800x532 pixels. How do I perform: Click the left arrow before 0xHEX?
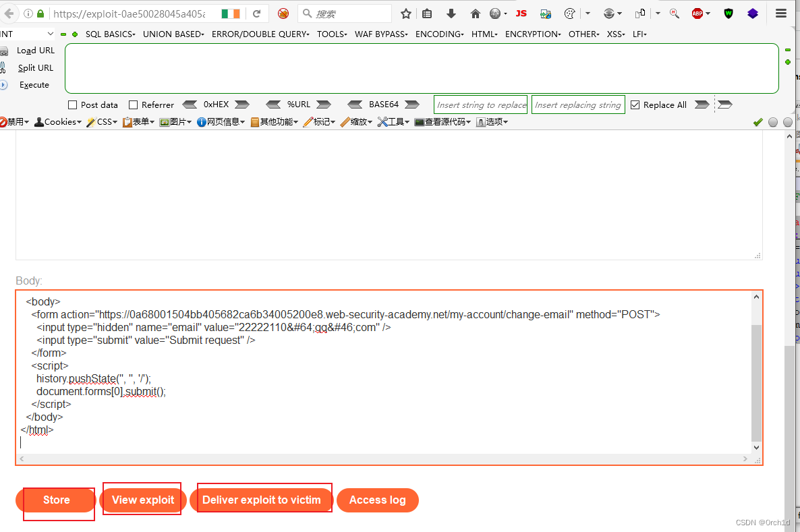point(190,105)
